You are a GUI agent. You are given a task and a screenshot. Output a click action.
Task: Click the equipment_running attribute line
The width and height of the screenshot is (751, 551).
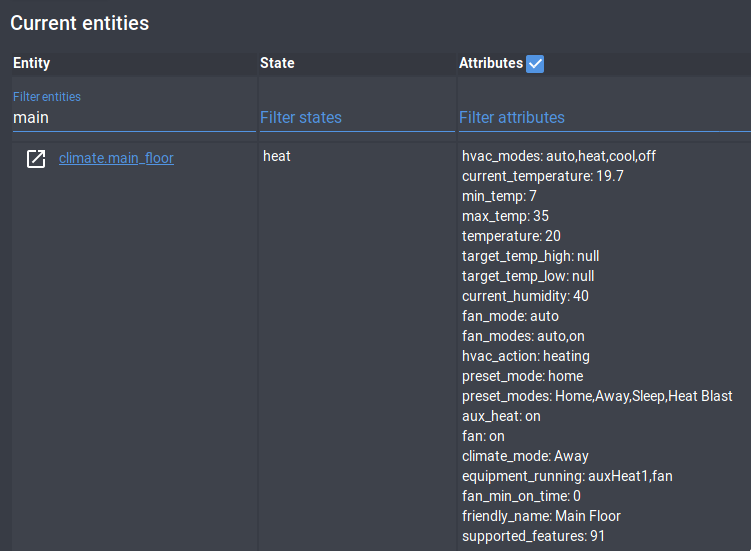pyautogui.click(x=567, y=476)
